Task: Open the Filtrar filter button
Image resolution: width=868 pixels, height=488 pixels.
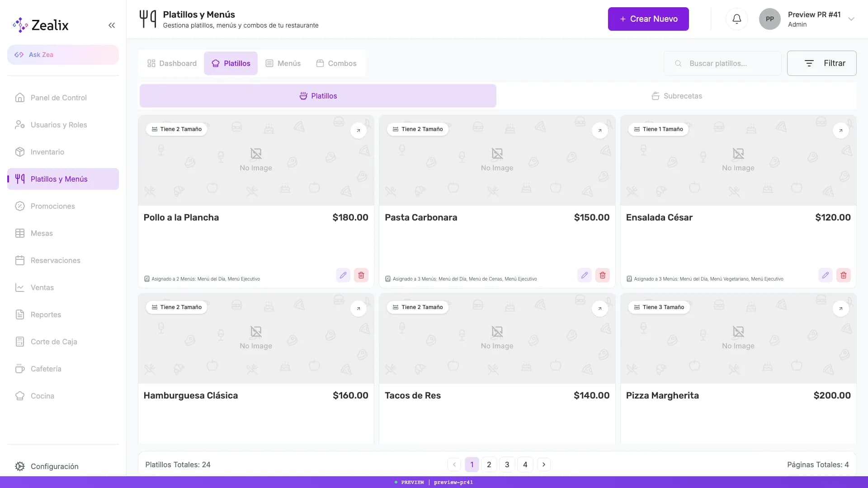Action: pos(821,63)
